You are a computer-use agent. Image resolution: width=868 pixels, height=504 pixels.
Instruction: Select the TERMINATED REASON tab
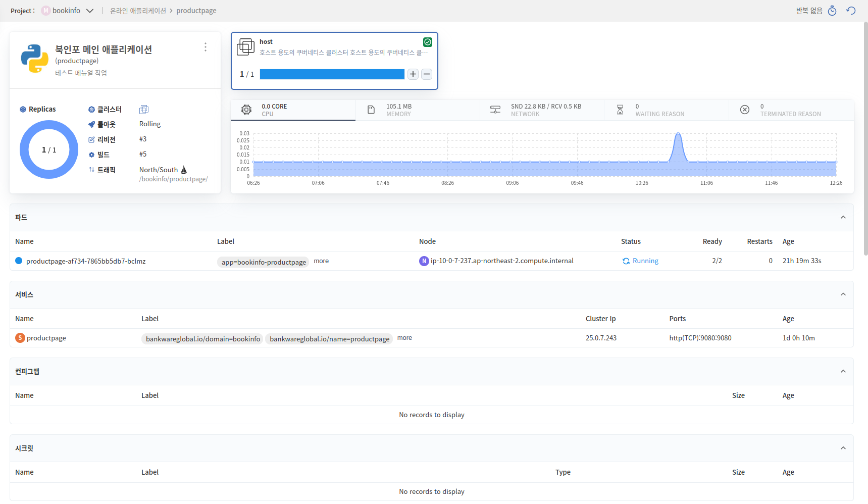pyautogui.click(x=791, y=110)
